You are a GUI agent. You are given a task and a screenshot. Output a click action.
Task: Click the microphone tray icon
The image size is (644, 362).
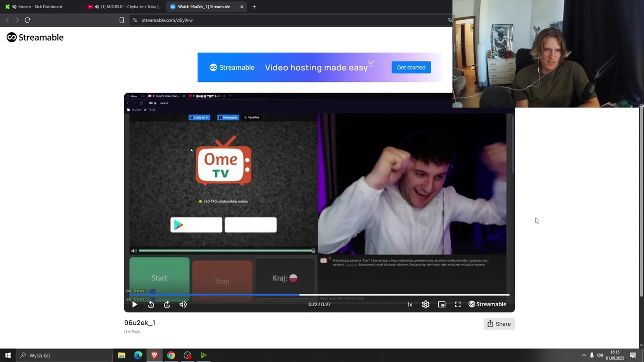(592, 355)
